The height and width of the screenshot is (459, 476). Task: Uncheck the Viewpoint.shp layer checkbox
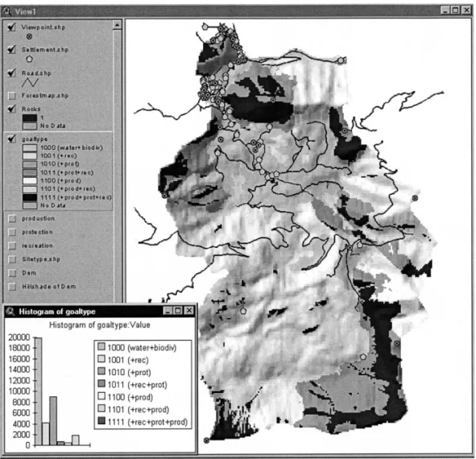click(x=11, y=27)
